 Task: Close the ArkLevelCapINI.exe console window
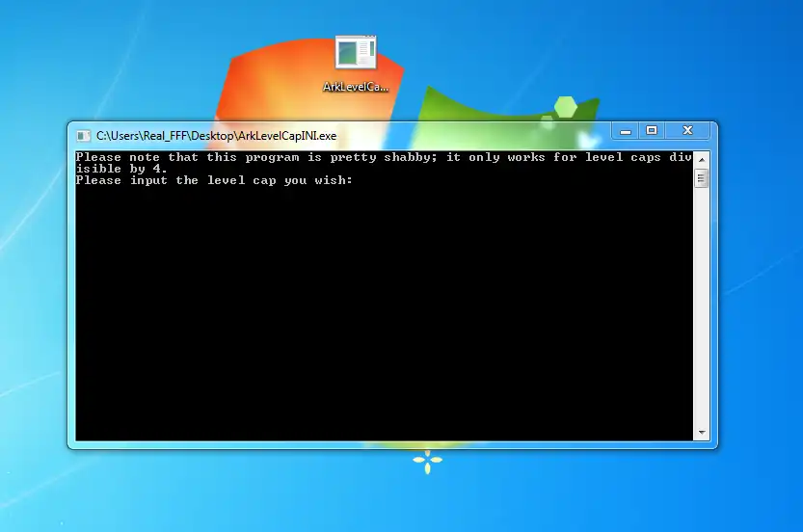[687, 131]
